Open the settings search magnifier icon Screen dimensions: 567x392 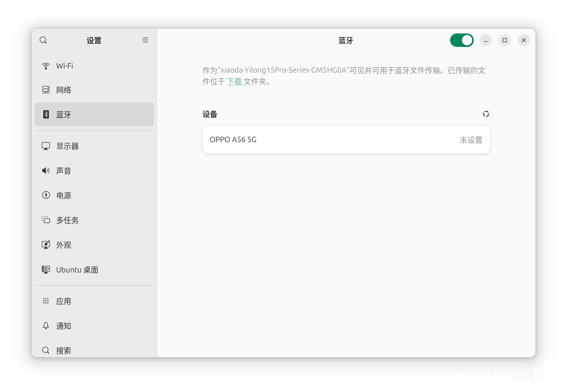pyautogui.click(x=43, y=40)
